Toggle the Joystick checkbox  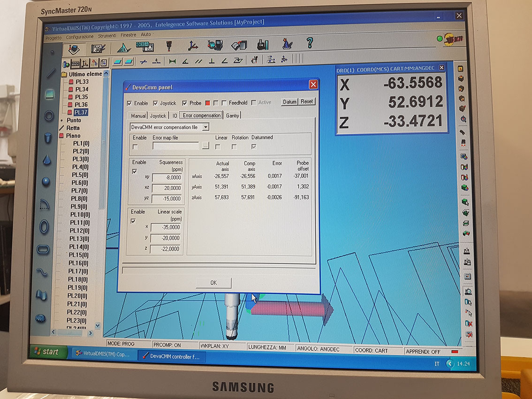155,103
